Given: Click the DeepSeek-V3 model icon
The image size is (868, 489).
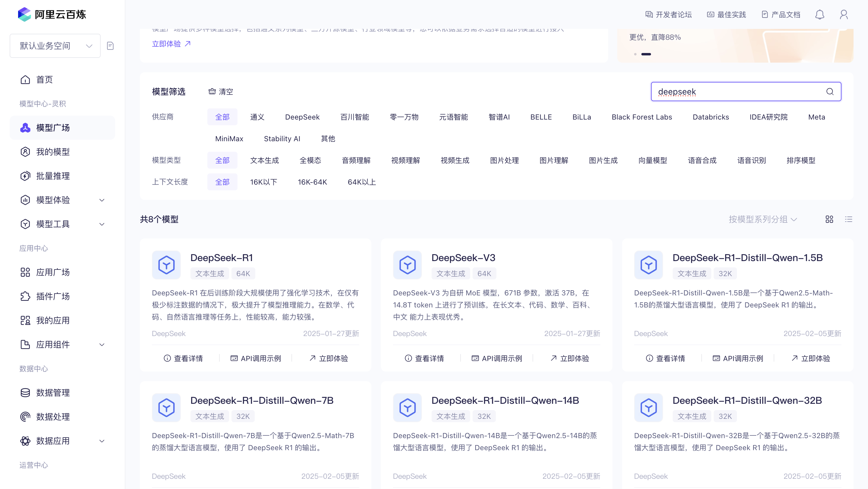Looking at the screenshot, I should pyautogui.click(x=407, y=265).
